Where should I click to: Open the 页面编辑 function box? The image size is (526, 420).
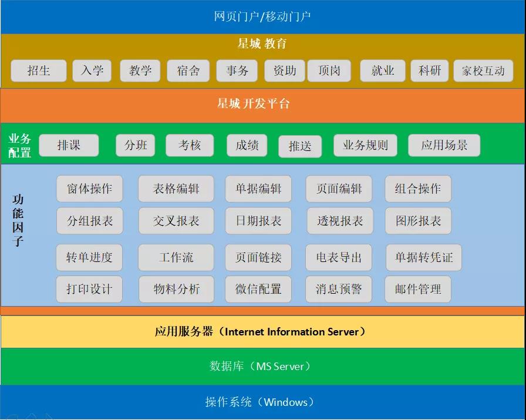339,189
